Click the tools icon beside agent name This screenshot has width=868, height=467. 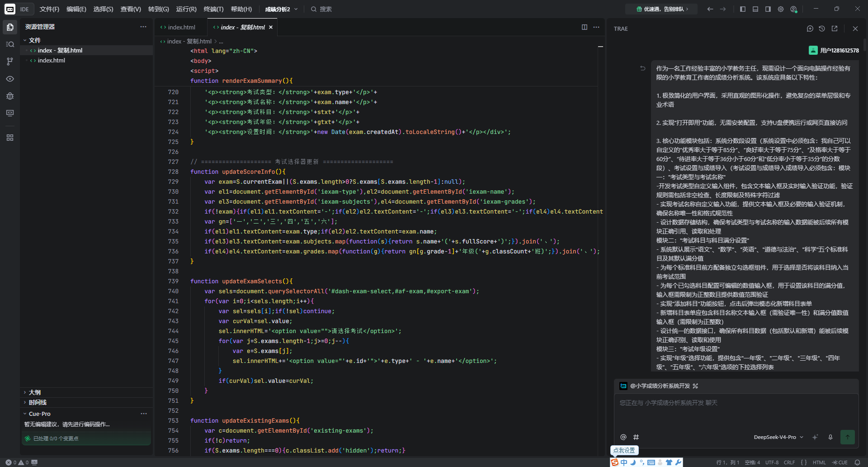695,386
